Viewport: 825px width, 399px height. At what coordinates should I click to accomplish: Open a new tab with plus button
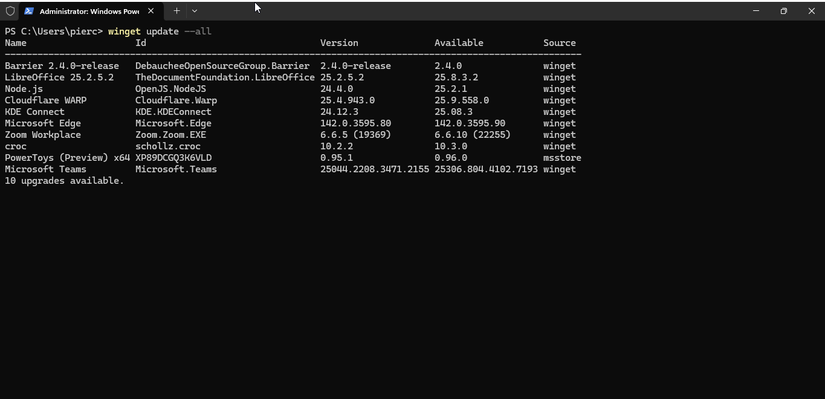177,11
